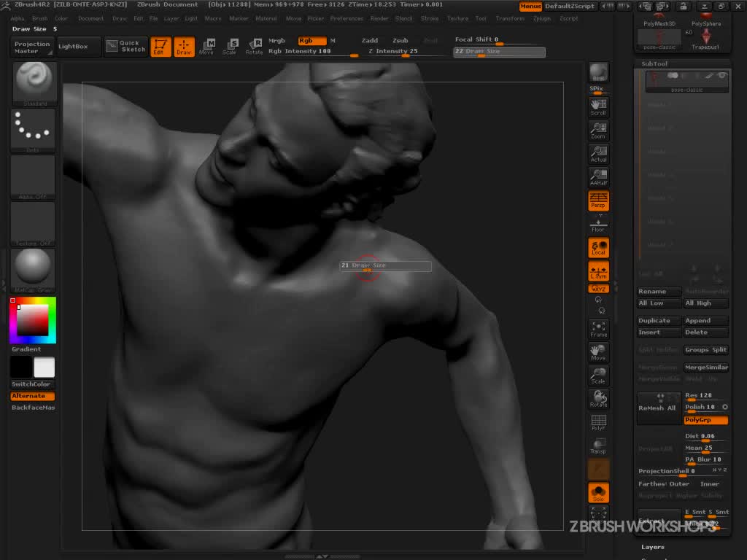Select the white secondary color swatch
Screen dimensions: 747x560
pyautogui.click(x=44, y=367)
